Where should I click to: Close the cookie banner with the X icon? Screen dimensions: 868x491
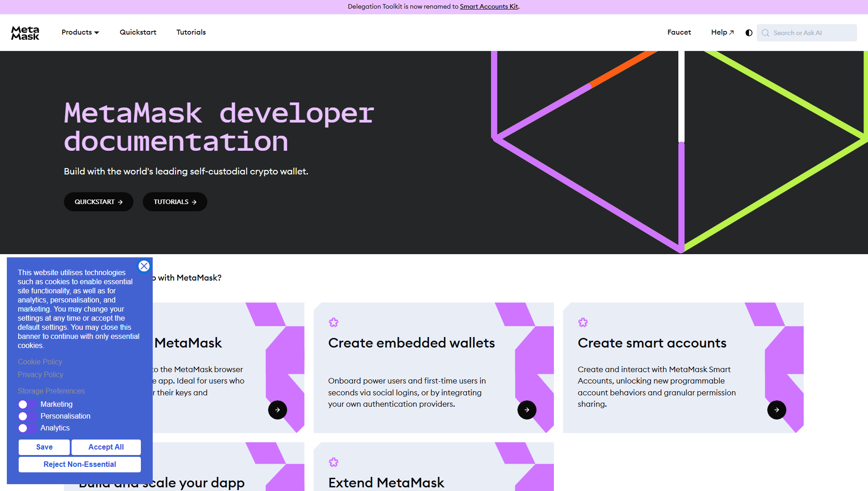click(144, 266)
